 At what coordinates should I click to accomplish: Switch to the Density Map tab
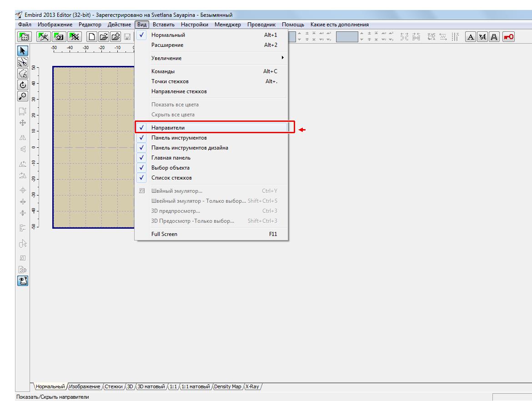227,386
